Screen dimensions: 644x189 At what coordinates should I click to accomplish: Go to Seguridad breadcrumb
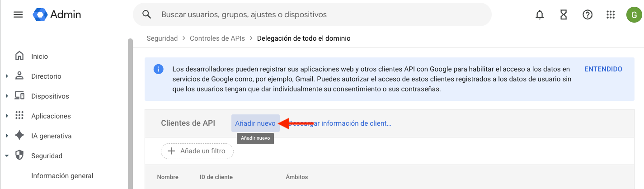(x=162, y=38)
